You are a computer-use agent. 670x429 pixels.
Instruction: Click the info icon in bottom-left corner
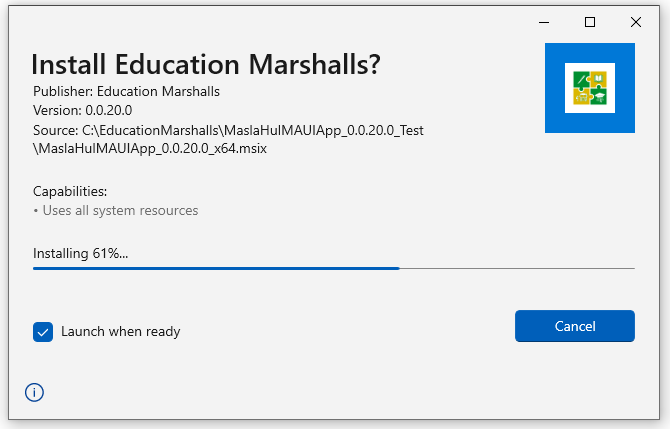[x=35, y=393]
